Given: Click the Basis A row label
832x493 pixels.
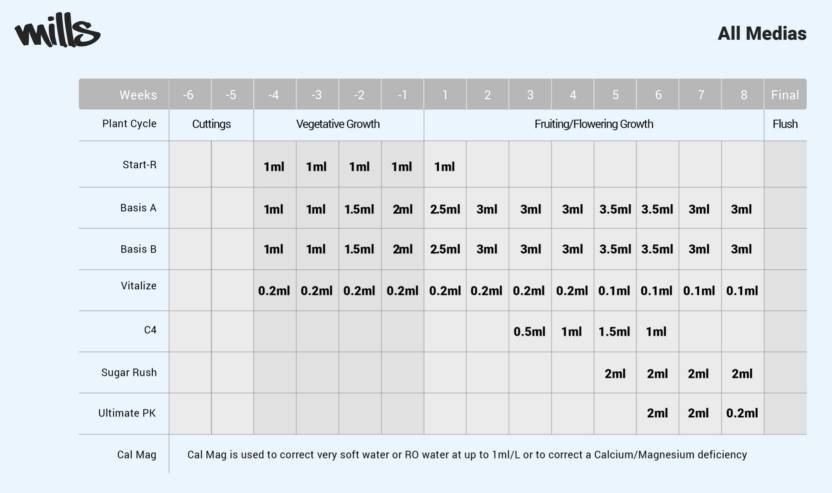Looking at the screenshot, I should 138,208.
